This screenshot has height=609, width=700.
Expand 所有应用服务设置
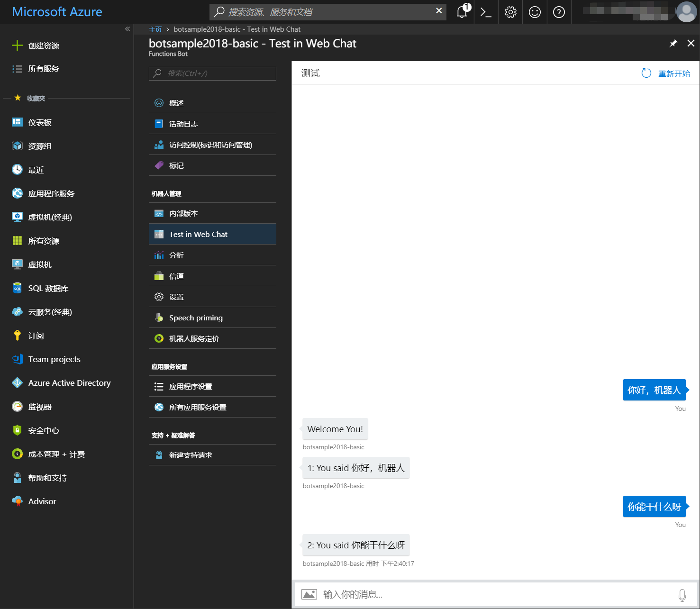(x=197, y=407)
